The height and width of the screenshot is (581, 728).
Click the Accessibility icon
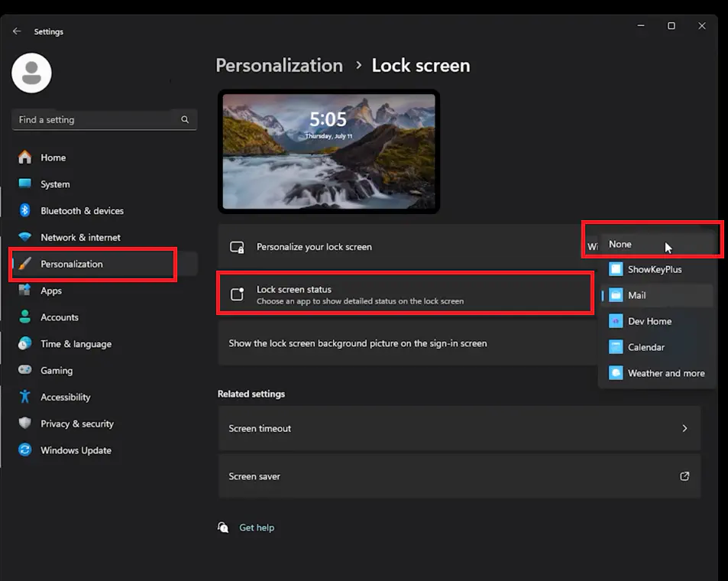pyautogui.click(x=25, y=397)
